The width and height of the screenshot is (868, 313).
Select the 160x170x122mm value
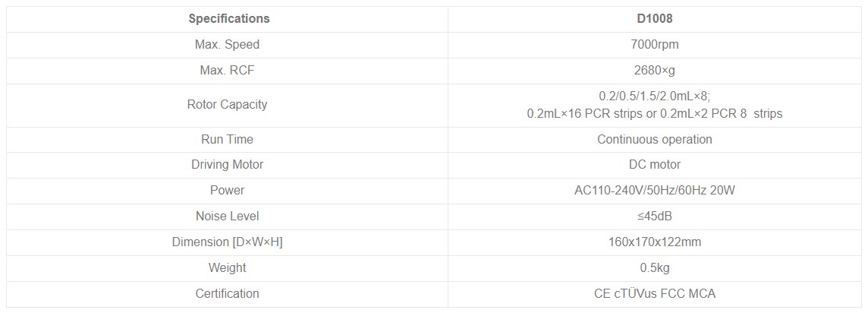point(655,242)
